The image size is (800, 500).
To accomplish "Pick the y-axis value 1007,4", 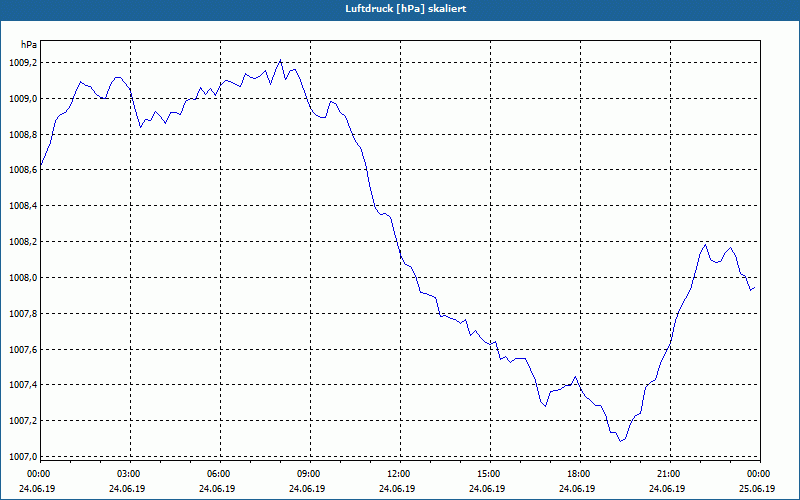I will 23,385.
